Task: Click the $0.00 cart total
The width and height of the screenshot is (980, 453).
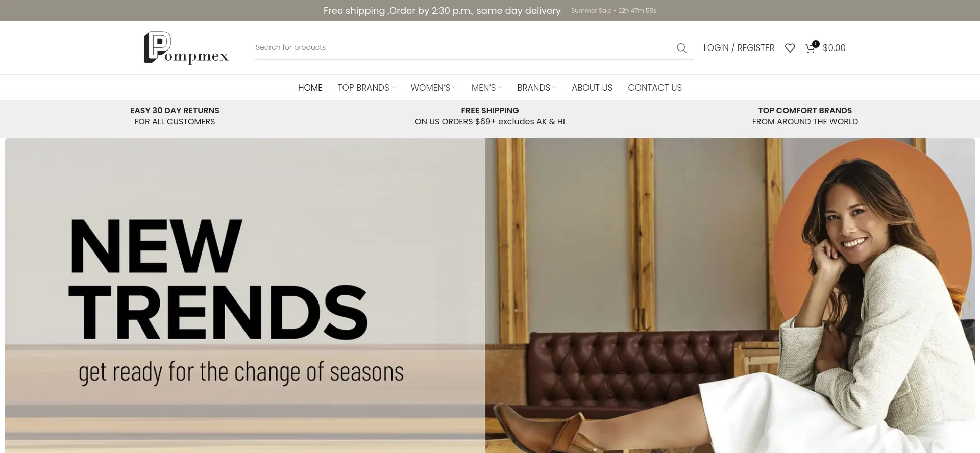Action: click(834, 48)
